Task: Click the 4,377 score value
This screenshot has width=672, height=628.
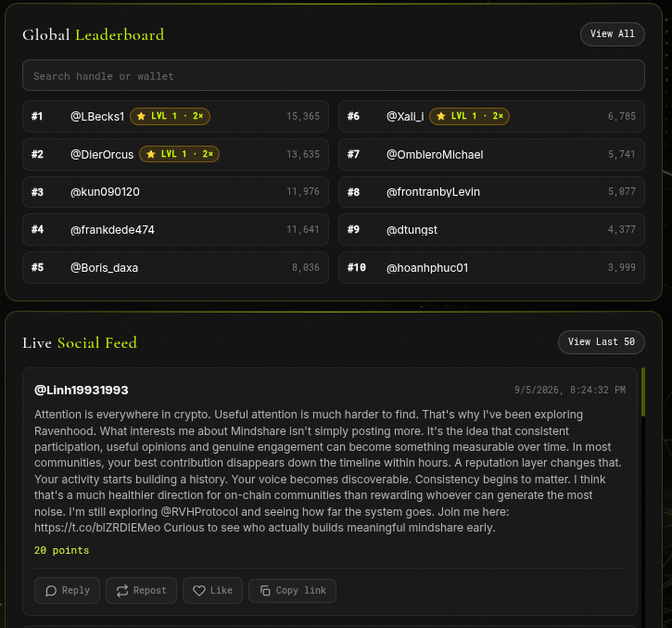Action: click(621, 229)
